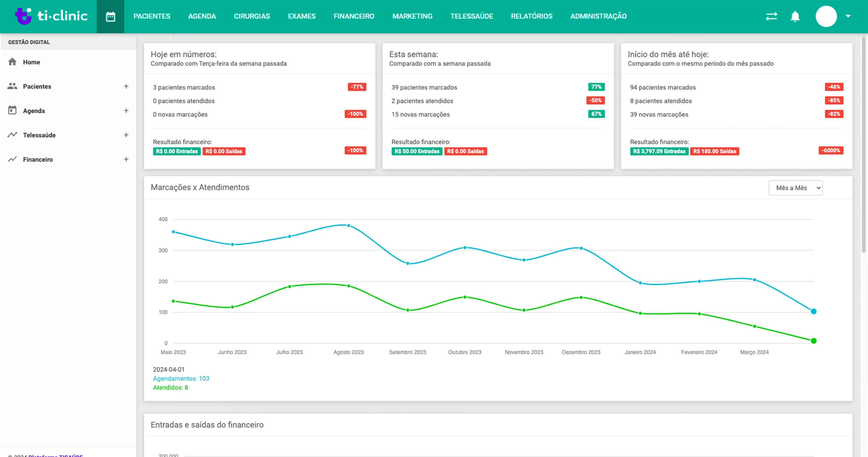Click '3 pacientes marcados' text
Screen dimensions: 868x457
(184, 87)
